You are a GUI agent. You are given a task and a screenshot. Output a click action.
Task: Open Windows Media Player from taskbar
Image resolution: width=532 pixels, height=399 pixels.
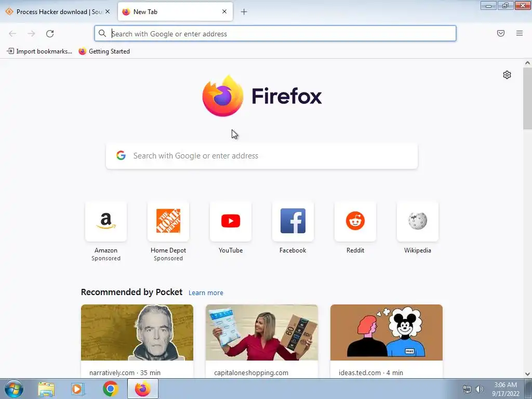77,389
